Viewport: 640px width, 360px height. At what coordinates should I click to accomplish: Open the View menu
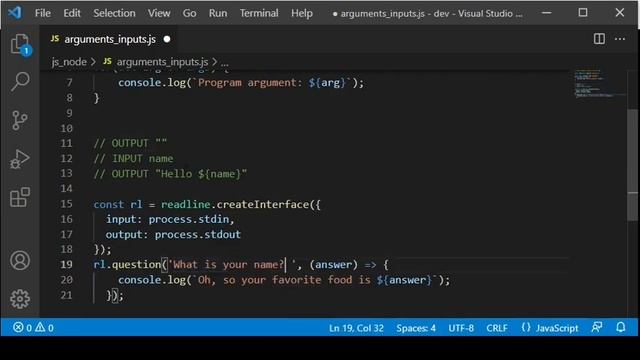(159, 13)
